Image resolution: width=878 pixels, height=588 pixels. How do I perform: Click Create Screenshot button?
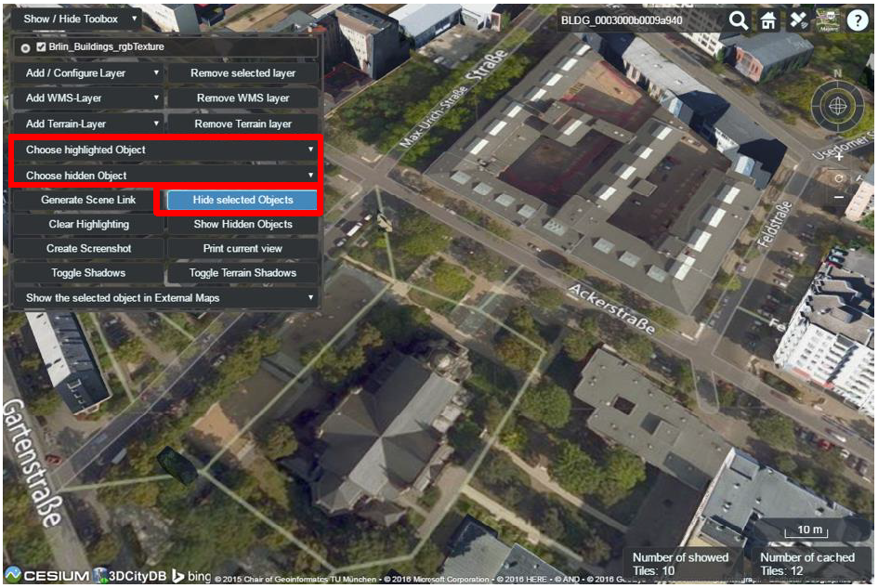point(88,249)
